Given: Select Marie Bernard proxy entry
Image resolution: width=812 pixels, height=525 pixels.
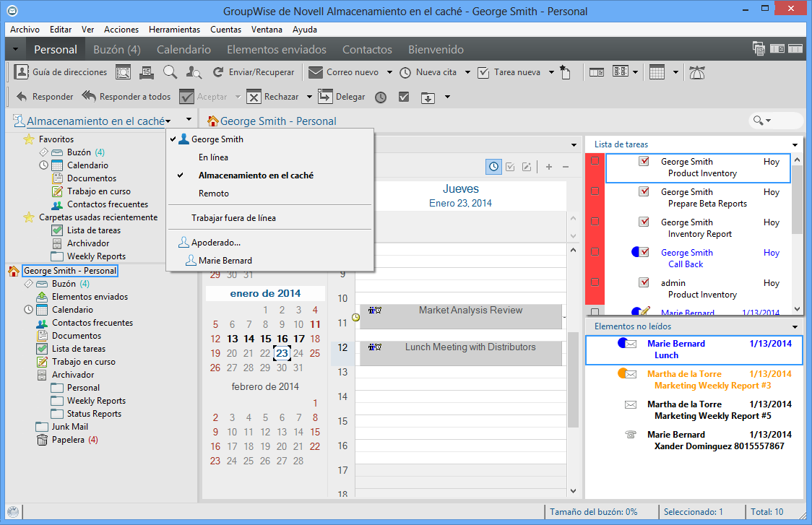Looking at the screenshot, I should click(x=269, y=261).
